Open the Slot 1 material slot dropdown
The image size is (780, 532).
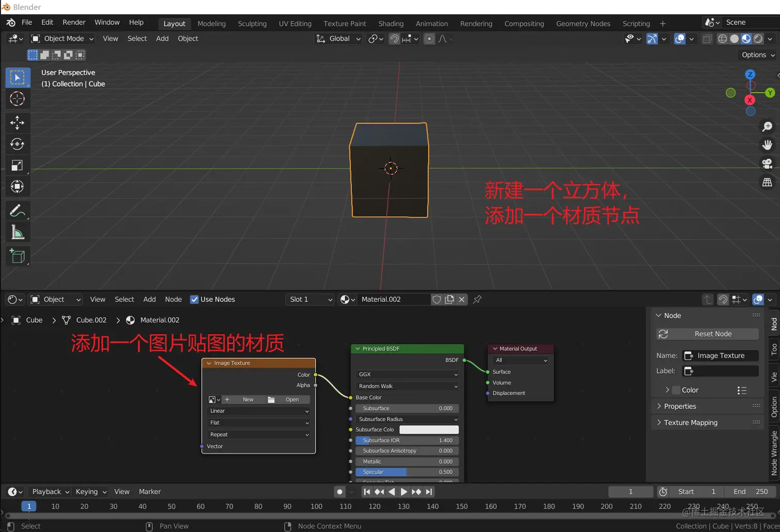click(x=310, y=299)
